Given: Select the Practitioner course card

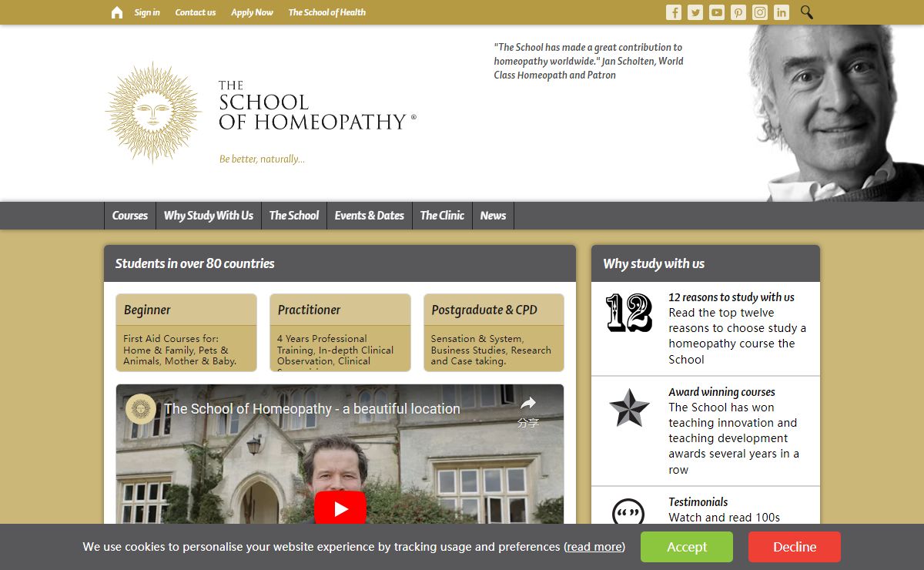Looking at the screenshot, I should point(340,332).
